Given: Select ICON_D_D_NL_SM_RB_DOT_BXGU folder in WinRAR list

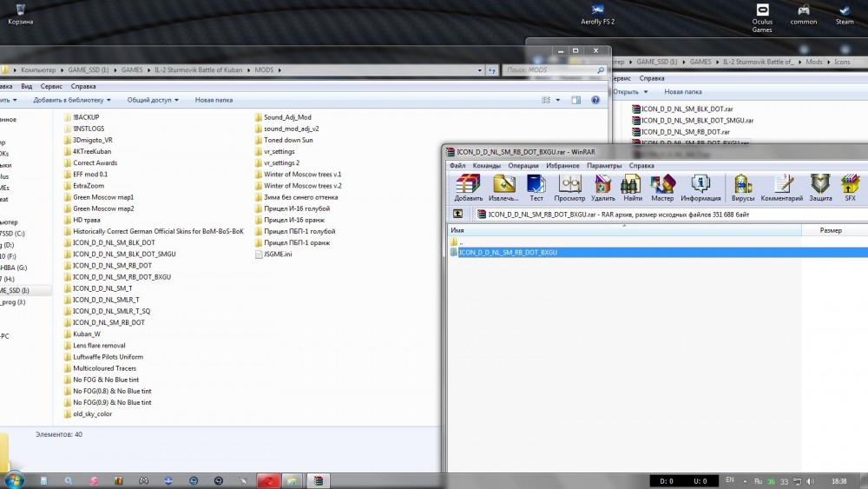Looking at the screenshot, I should [658, 253].
